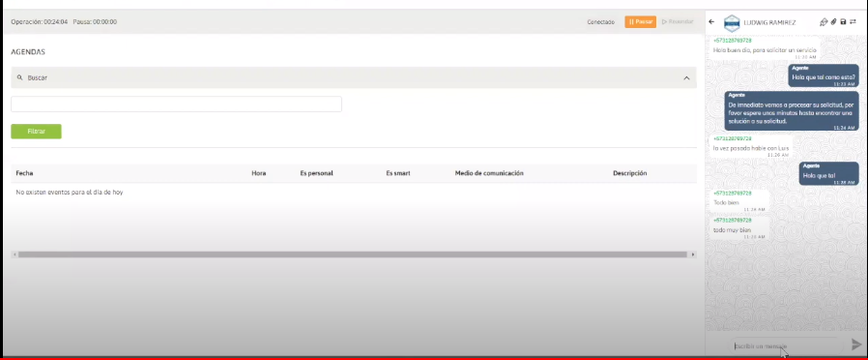Click the 'Medio de comunicación' column header

point(489,173)
